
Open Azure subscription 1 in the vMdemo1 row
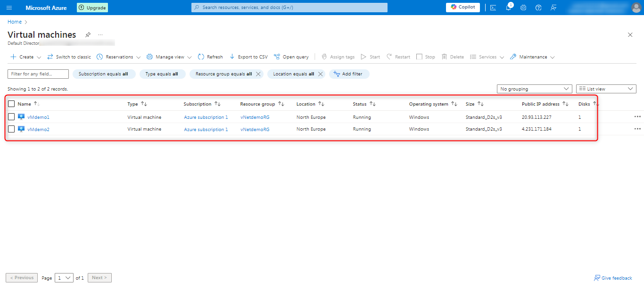(206, 117)
